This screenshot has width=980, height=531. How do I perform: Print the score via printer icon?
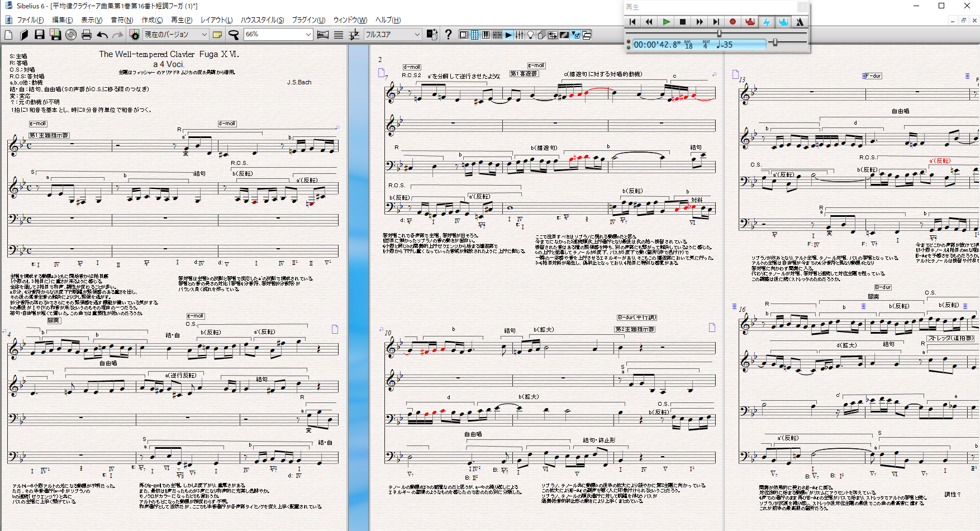tap(87, 35)
